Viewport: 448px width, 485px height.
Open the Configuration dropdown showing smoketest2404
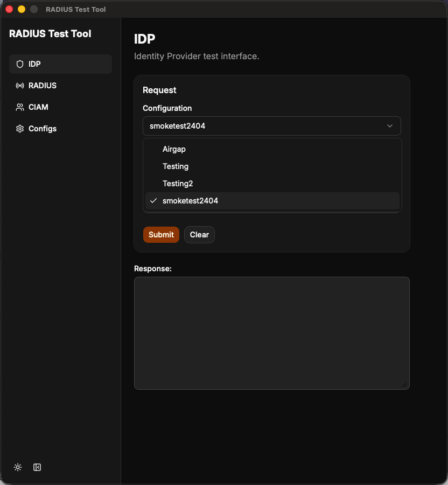click(x=271, y=126)
